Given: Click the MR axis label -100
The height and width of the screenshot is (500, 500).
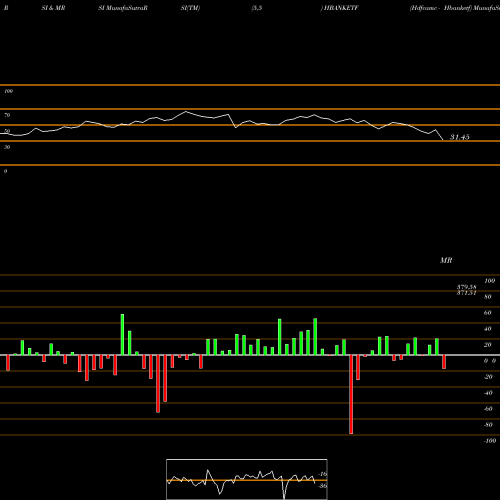Looking at the screenshot, I should pos(490,441).
